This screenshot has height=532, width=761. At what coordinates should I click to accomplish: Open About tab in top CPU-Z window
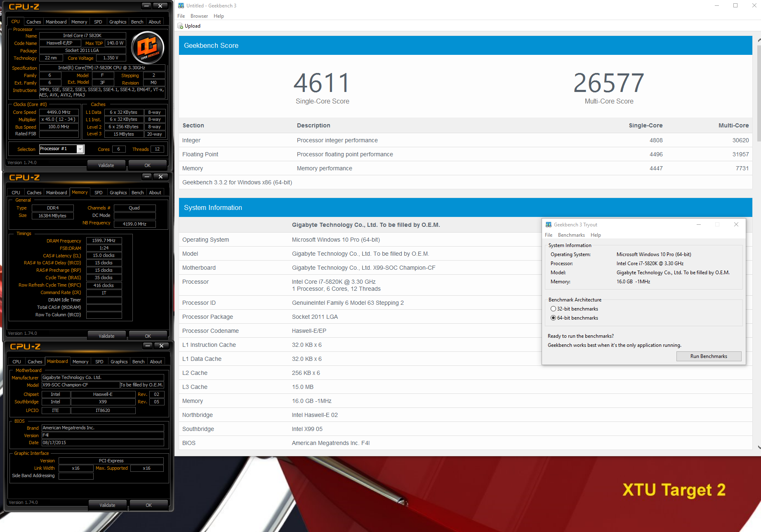155,22
